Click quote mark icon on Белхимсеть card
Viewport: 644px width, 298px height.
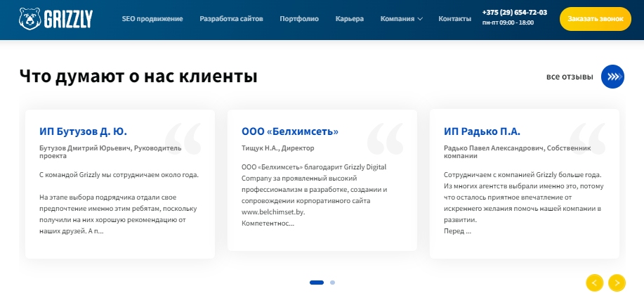(x=385, y=138)
